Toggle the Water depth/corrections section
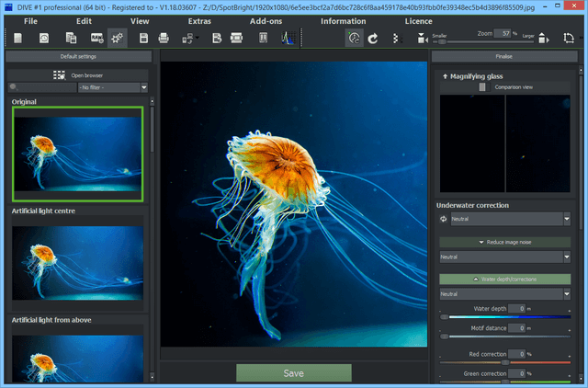This screenshot has width=588, height=388. [x=503, y=279]
